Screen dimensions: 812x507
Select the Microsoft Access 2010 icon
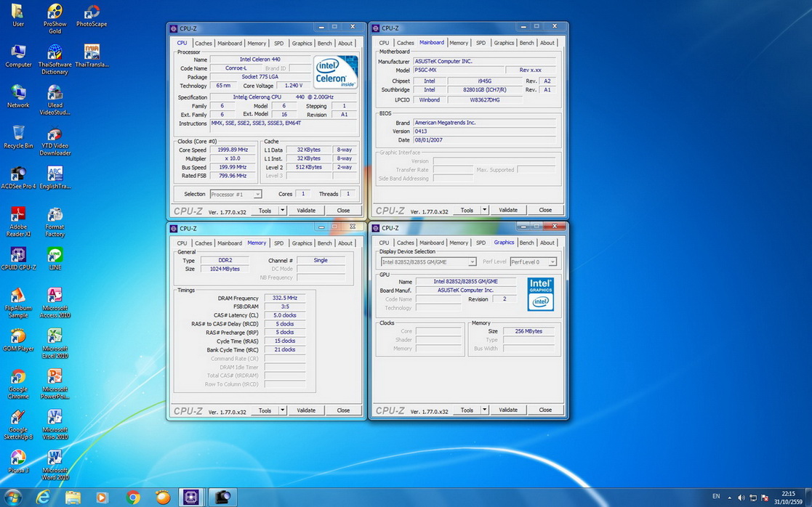55,303
